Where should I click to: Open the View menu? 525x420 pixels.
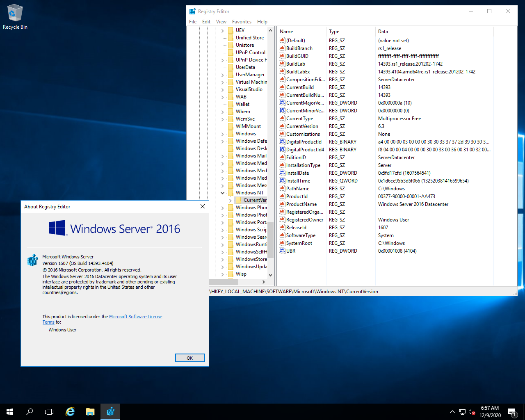click(x=221, y=22)
